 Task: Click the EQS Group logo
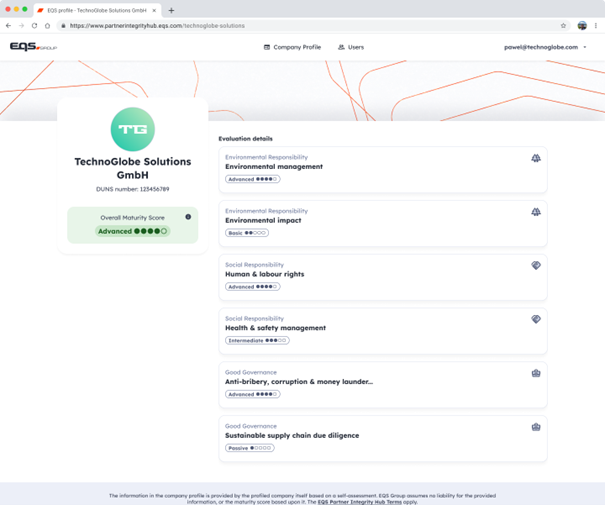(x=33, y=47)
